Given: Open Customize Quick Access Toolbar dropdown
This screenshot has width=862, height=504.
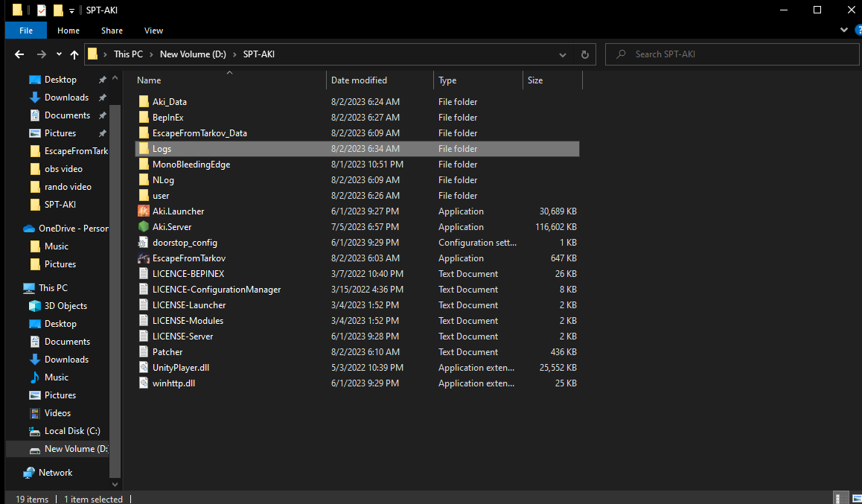Looking at the screenshot, I should 71,10.
